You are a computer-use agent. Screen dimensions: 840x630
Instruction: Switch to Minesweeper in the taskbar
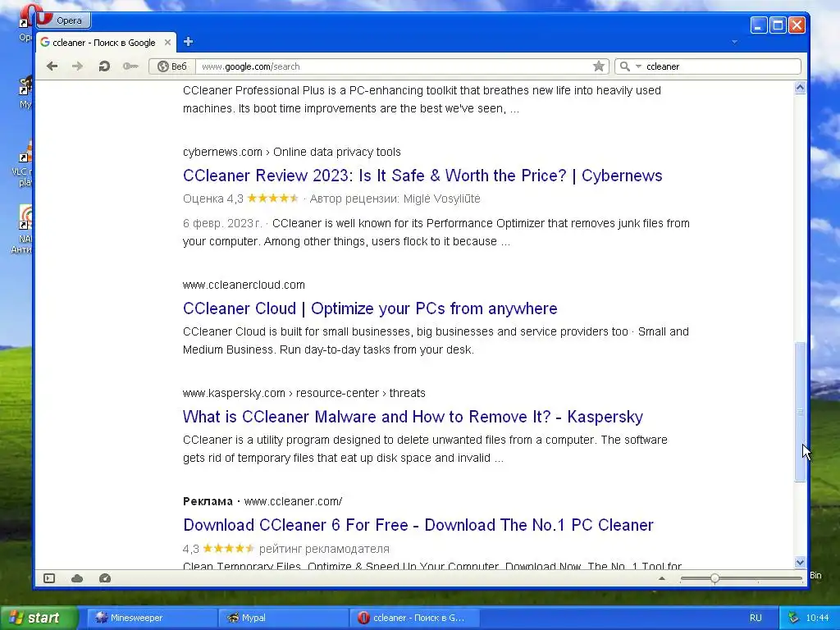[x=151, y=618]
